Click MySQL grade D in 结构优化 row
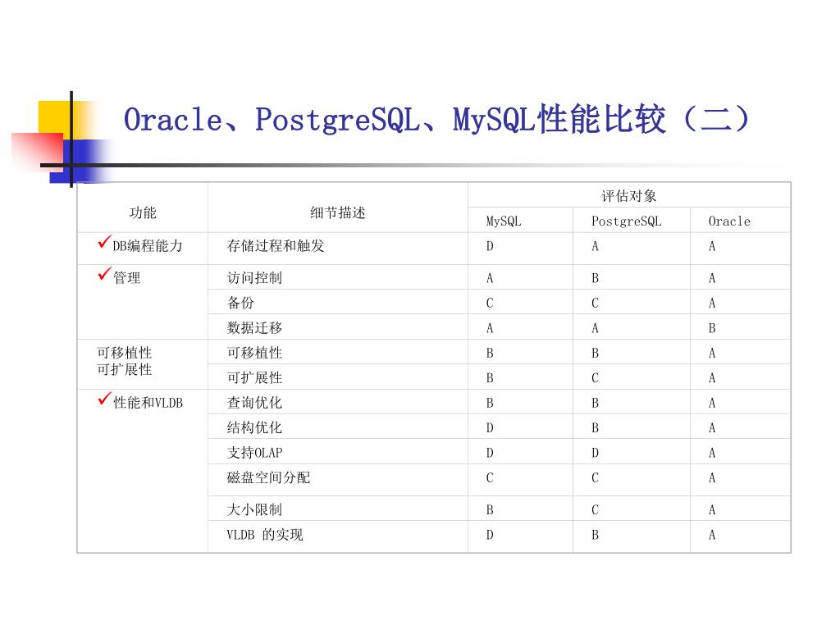The height and width of the screenshot is (630, 840). point(490,428)
